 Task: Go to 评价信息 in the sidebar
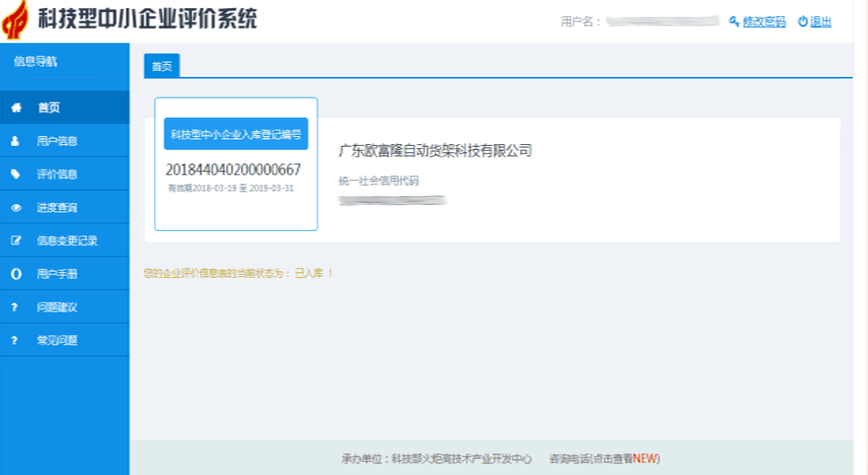65,174
